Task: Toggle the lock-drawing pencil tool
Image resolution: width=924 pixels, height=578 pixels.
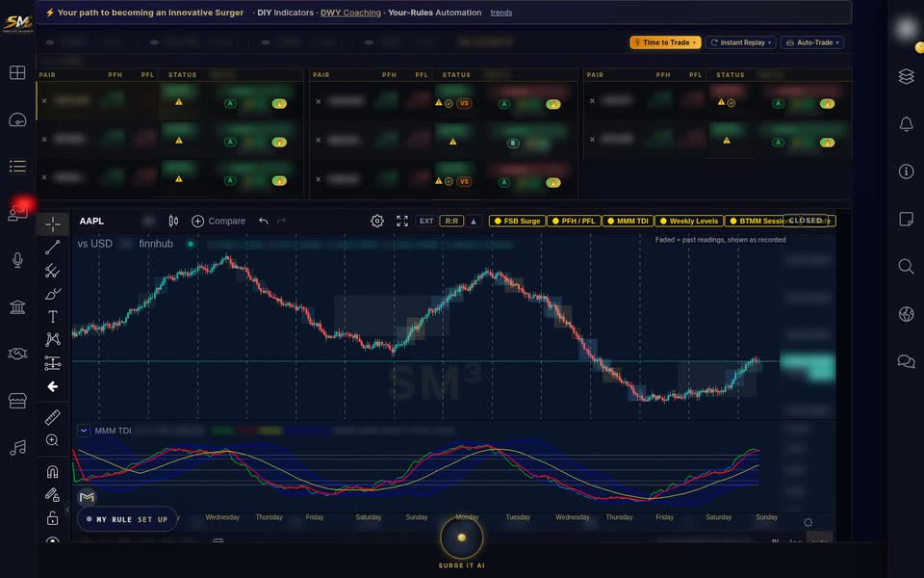Action: pos(52,495)
